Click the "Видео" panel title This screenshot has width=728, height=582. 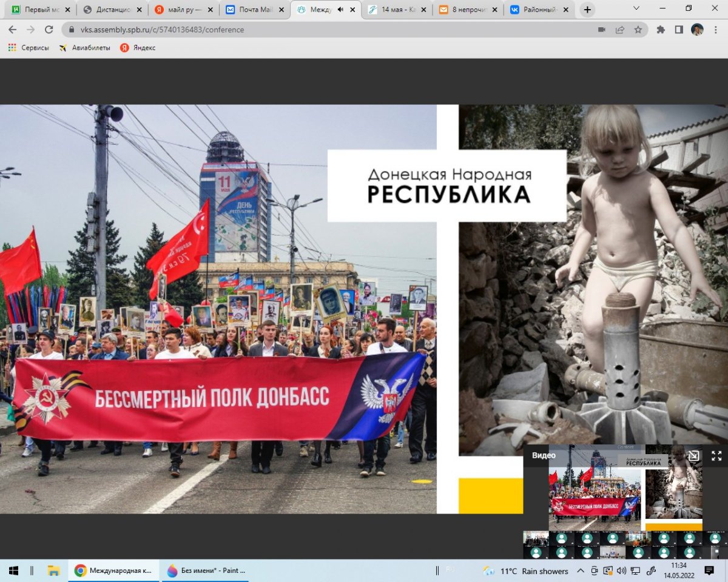click(x=544, y=455)
